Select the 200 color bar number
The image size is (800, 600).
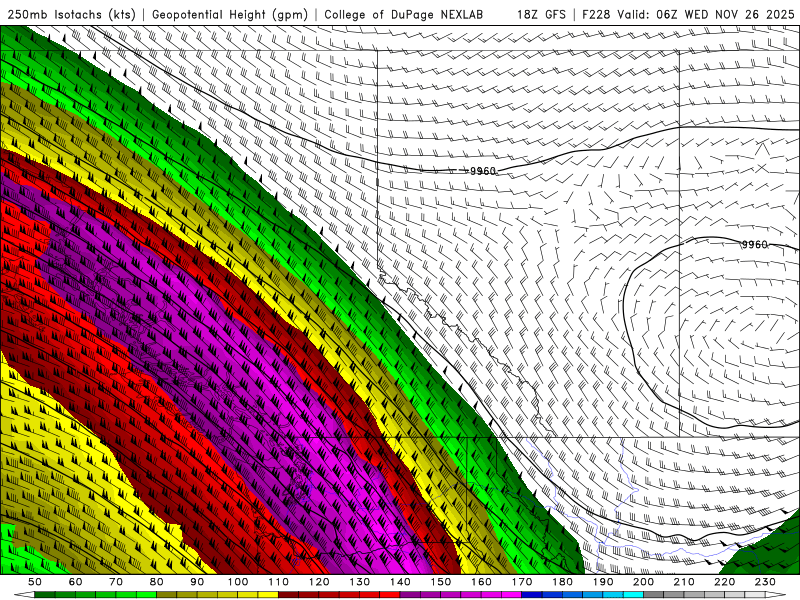[643, 582]
